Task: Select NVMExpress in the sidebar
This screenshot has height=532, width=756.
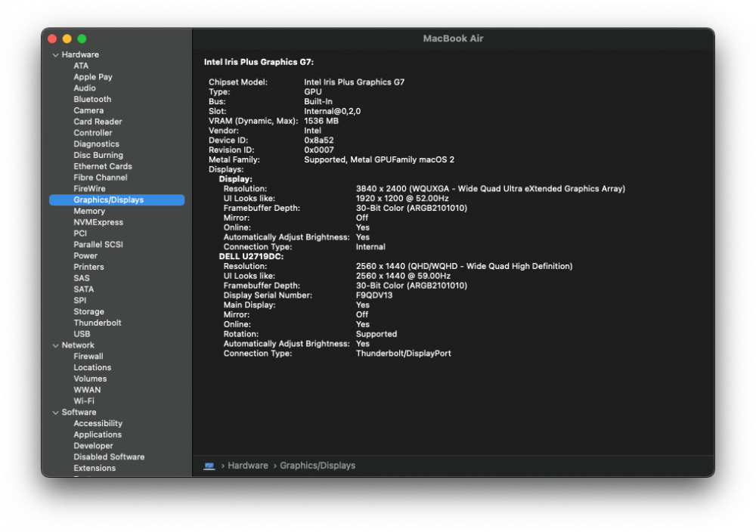Action: 98,222
